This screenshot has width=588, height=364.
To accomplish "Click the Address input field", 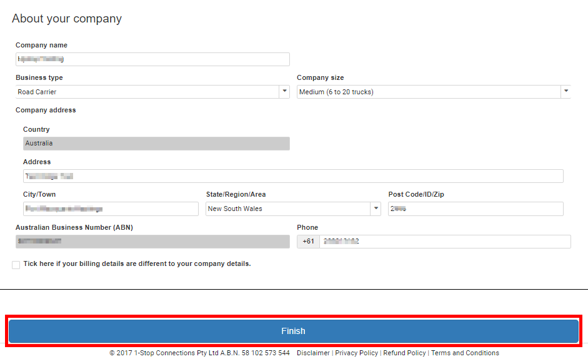I will (x=293, y=176).
